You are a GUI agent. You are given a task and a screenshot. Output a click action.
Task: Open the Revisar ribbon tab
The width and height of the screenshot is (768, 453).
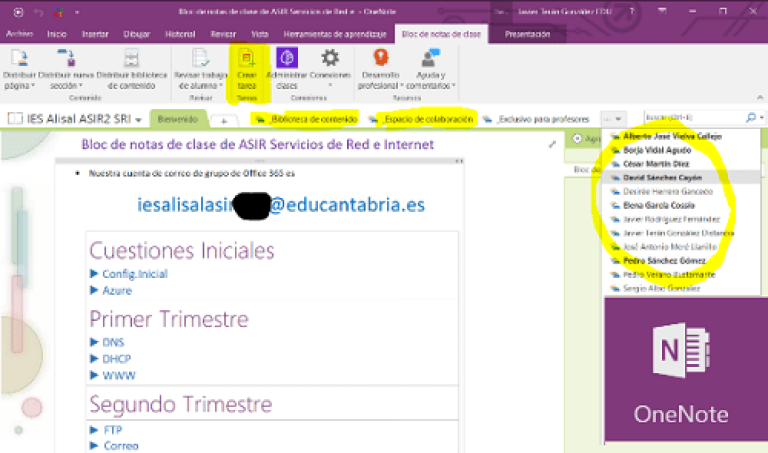(x=223, y=34)
